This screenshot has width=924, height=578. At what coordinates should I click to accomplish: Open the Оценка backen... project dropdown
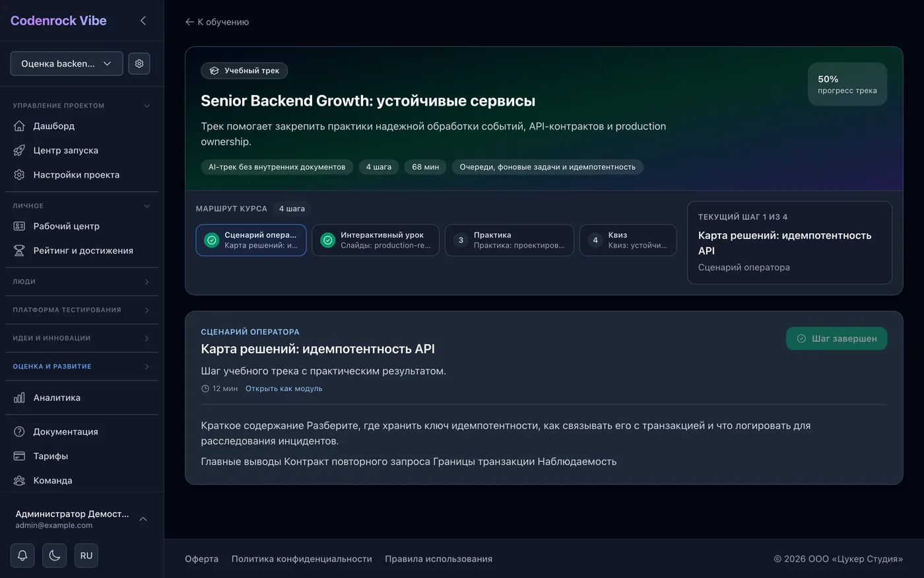(x=67, y=63)
